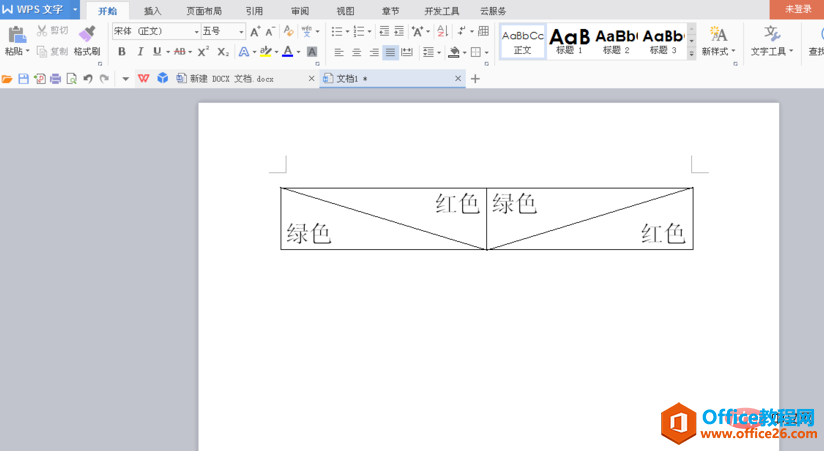The image size is (824, 451).
Task: Click the Text Tools (文字工具) icon
Action: [x=772, y=35]
